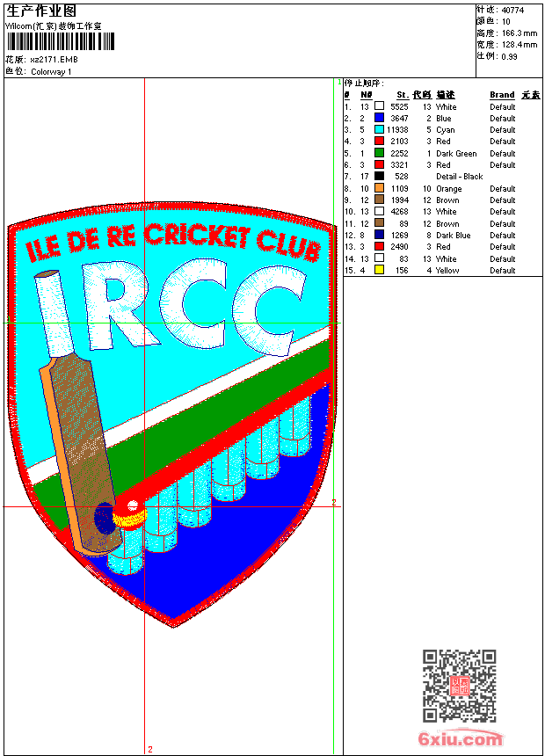Screen dimensions: 545x756
Task: Click 'Default' brand in the Yellow row
Action: [x=503, y=271]
